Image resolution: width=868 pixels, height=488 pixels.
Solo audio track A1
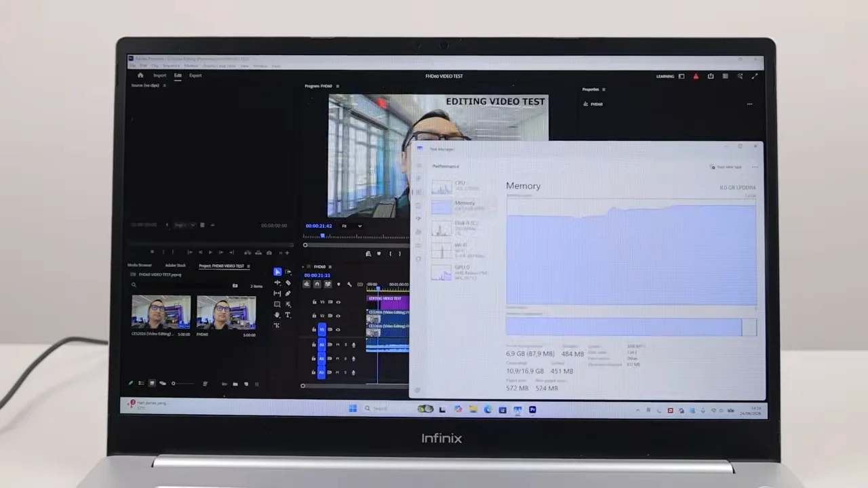tap(346, 344)
